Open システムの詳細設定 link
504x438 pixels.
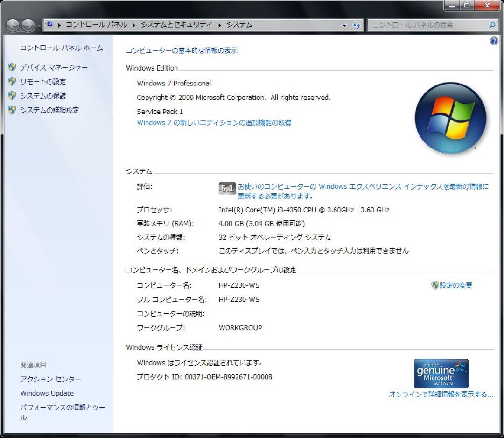49,110
